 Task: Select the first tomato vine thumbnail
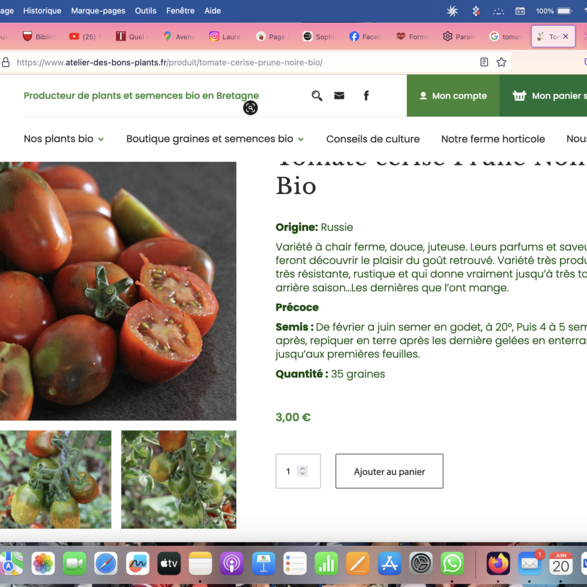point(55,480)
